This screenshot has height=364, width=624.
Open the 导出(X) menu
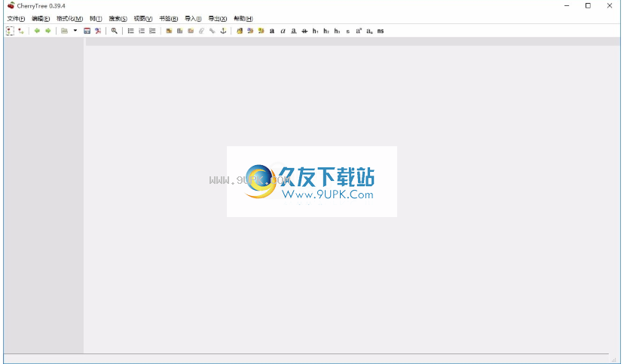[218, 19]
